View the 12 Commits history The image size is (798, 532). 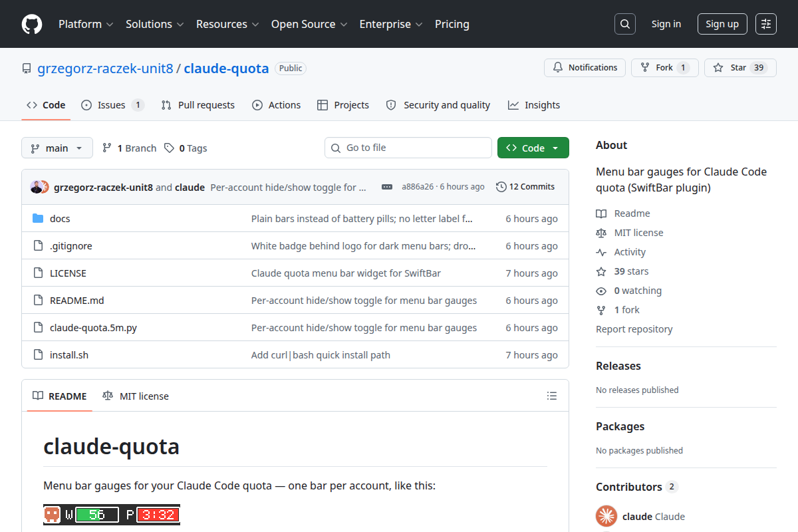[525, 187]
